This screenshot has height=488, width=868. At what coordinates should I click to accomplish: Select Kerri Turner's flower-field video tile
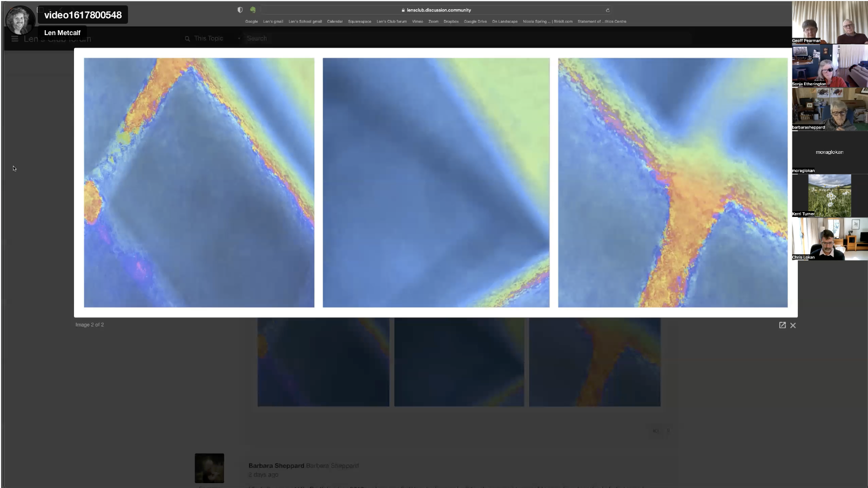point(830,195)
